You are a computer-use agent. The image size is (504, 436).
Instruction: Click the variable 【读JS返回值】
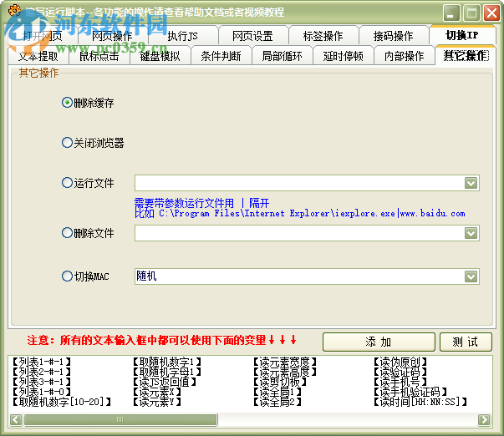pos(165,382)
